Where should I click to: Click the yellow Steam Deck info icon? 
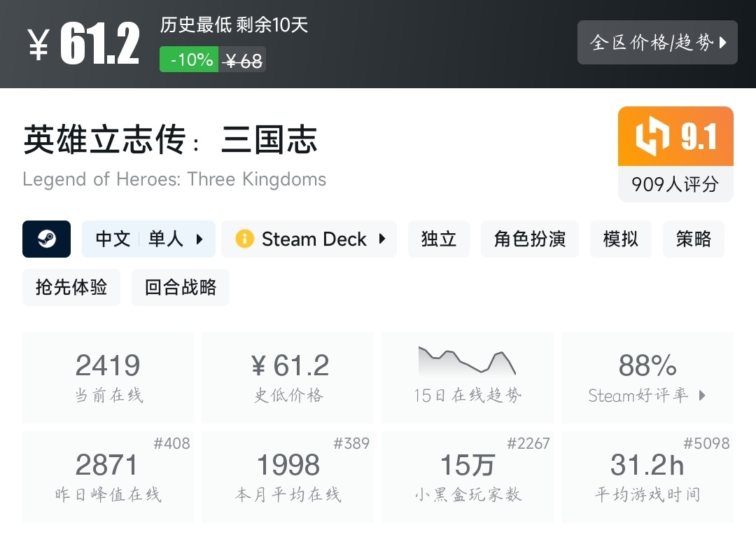point(244,239)
